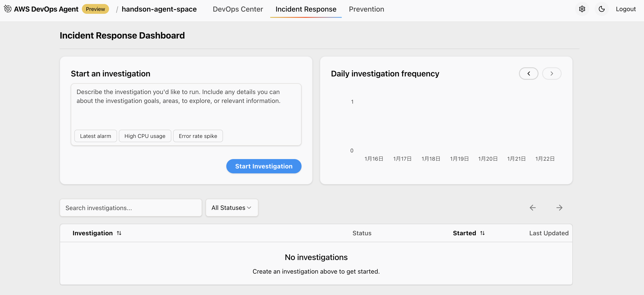Choose the Latest alarm suggestion chip
644x295 pixels.
point(95,136)
